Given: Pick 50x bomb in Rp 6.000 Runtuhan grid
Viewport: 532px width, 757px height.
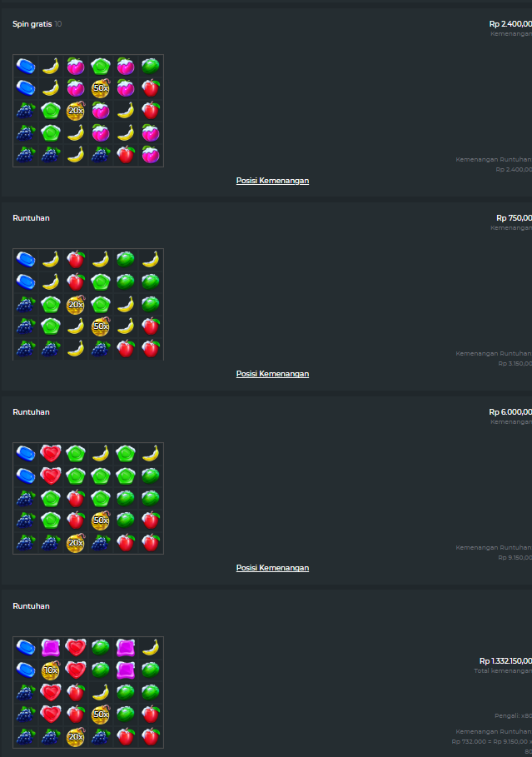Looking at the screenshot, I should coord(101,520).
